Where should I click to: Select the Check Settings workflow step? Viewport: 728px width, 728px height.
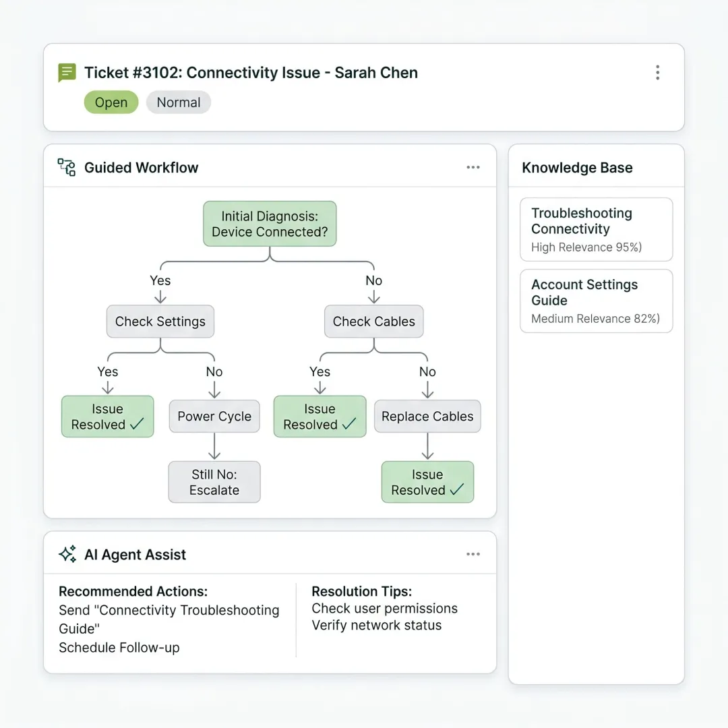click(160, 322)
